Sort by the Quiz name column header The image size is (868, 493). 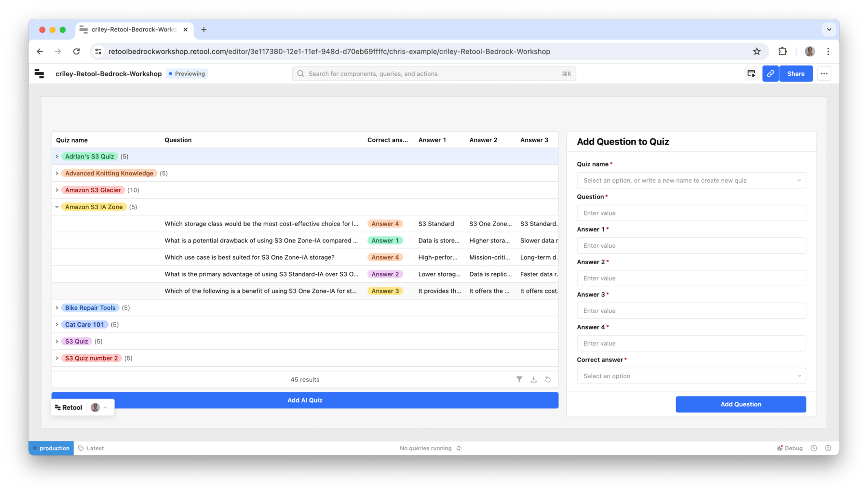(x=72, y=140)
